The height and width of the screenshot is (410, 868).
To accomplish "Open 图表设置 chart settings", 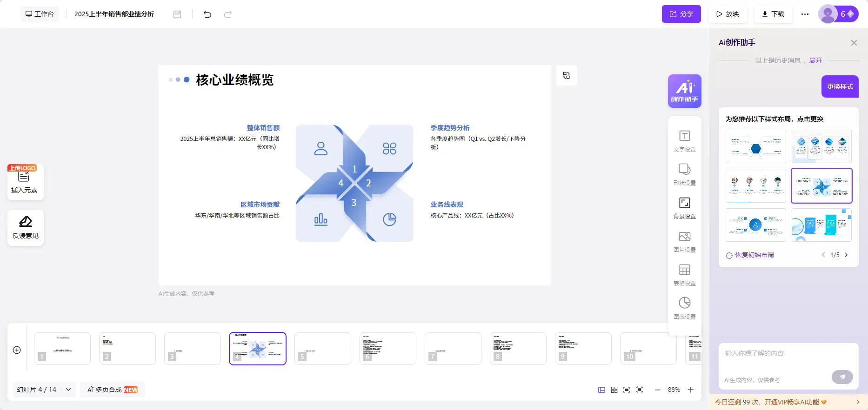I will (684, 309).
